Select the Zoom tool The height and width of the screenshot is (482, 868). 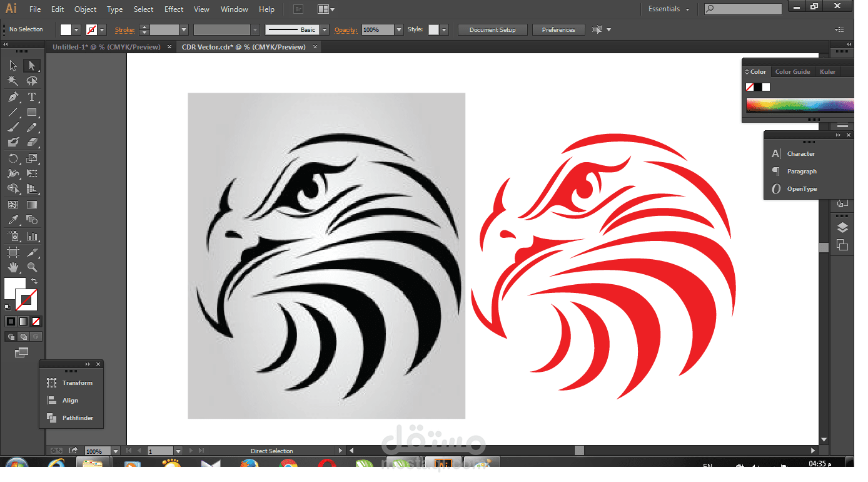click(32, 267)
